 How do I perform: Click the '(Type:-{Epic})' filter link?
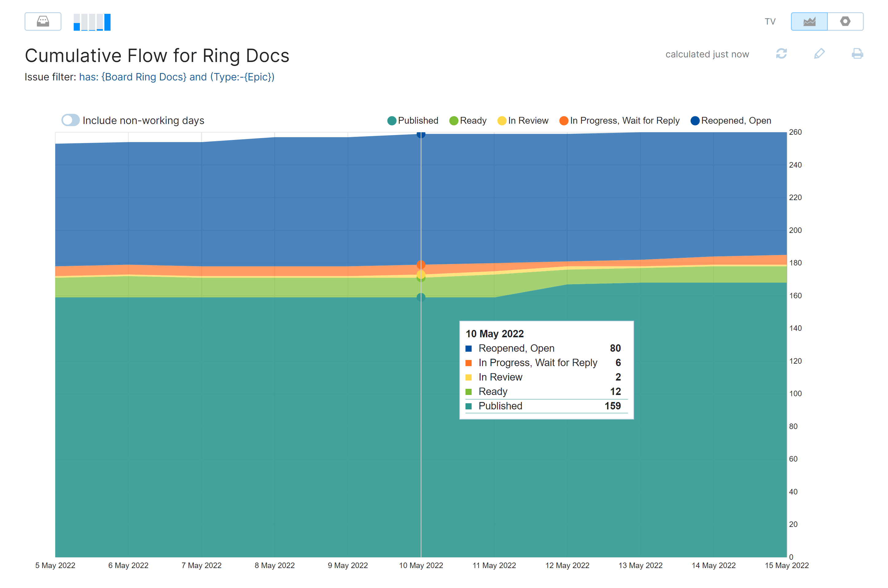(x=242, y=77)
